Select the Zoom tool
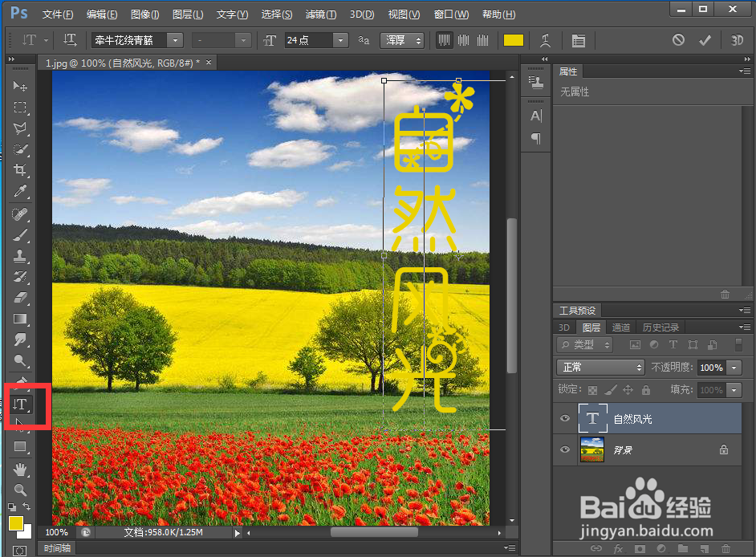The width and height of the screenshot is (756, 557). (20, 490)
